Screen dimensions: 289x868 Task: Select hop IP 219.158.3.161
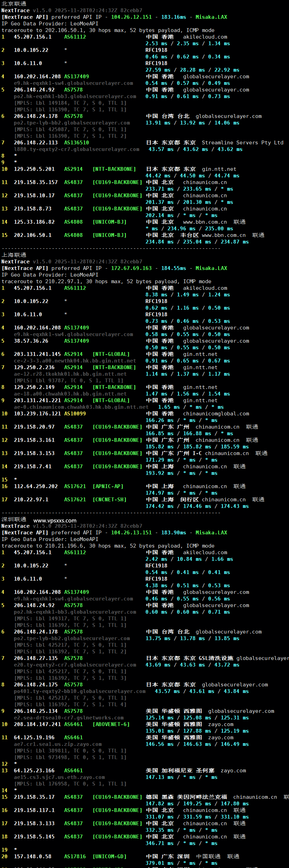[x=34, y=440]
